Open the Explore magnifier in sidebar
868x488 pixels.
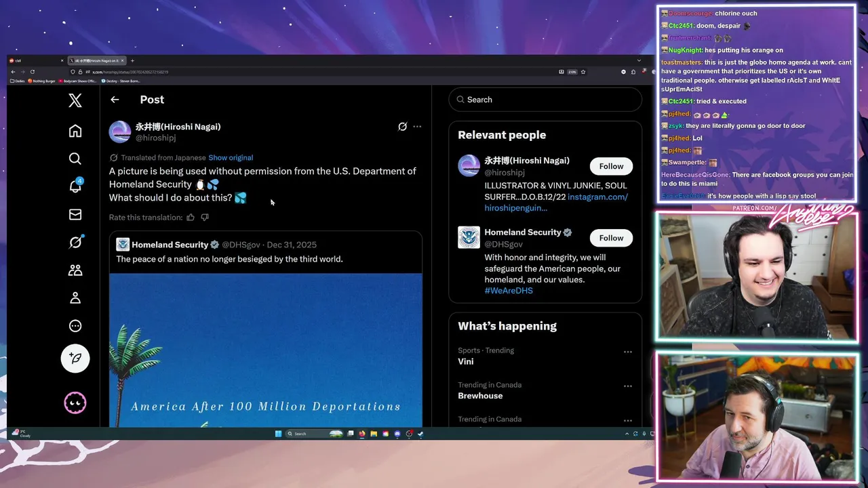[x=75, y=159]
